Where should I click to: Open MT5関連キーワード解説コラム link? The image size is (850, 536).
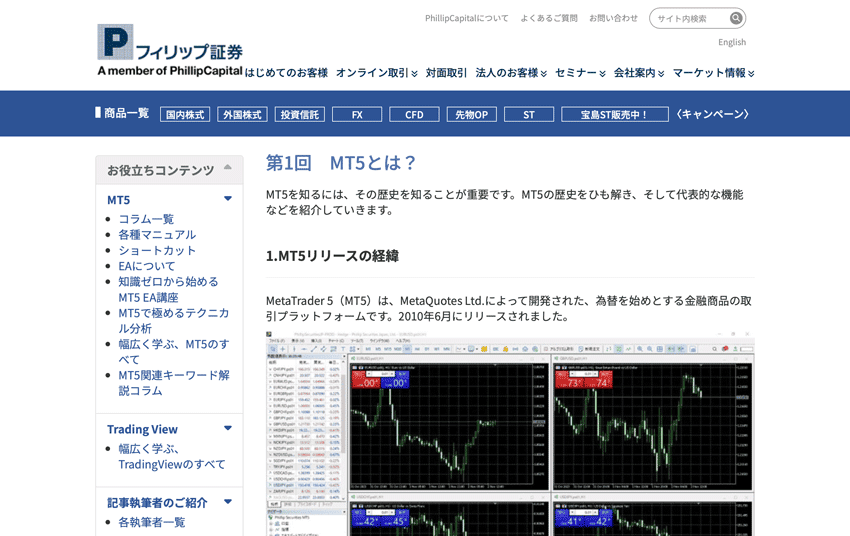tap(173, 383)
